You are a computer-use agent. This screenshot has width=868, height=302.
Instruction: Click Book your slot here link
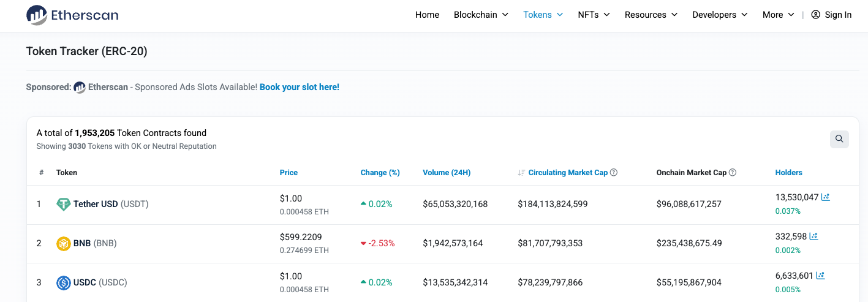click(300, 87)
